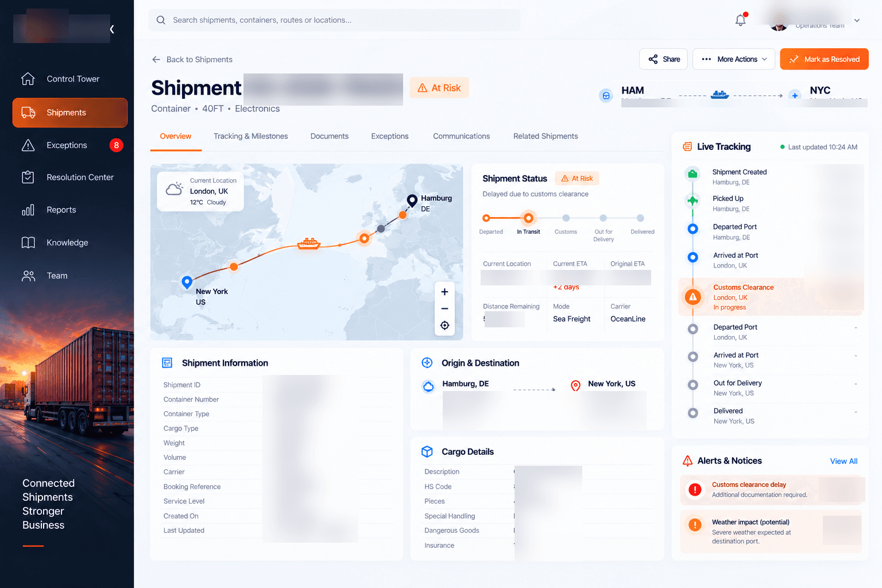Switch to the Documents tab
Viewport: 882px width, 588px height.
[x=330, y=136]
